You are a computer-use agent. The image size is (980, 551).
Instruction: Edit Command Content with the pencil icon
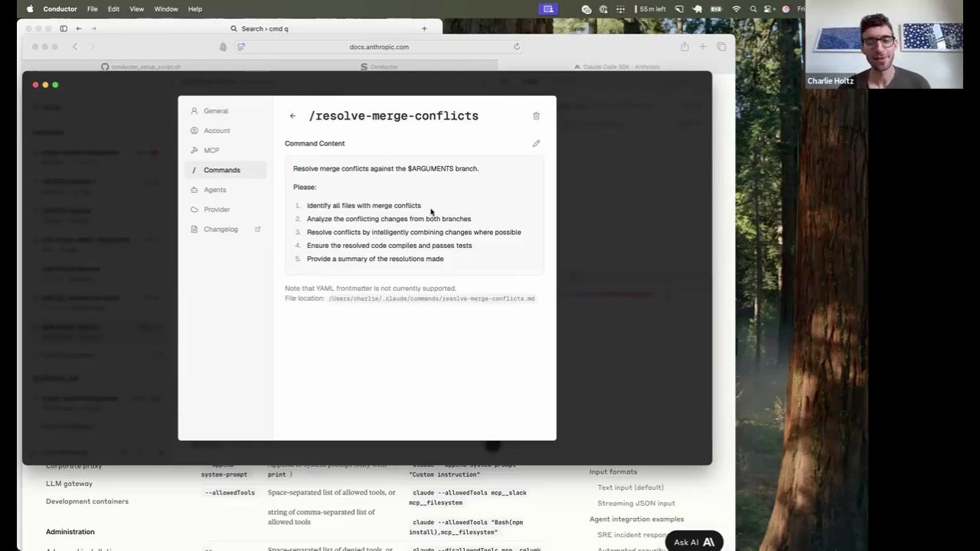pos(536,143)
